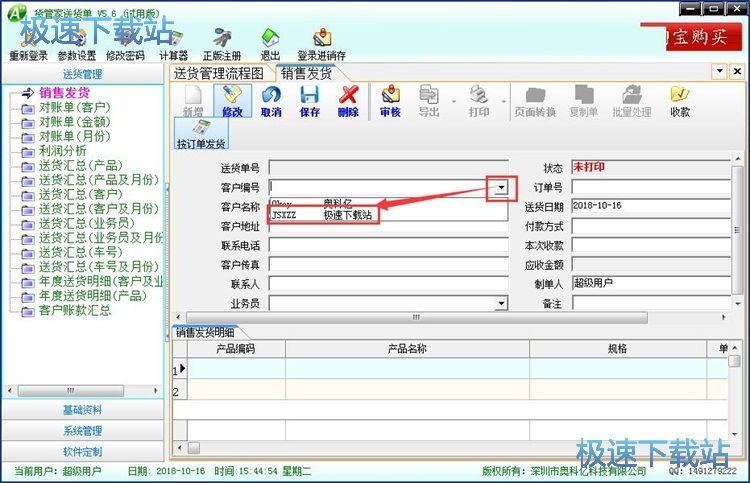Click the 按订单发货 button
Image resolution: width=750 pixels, height=483 pixels.
(201, 134)
